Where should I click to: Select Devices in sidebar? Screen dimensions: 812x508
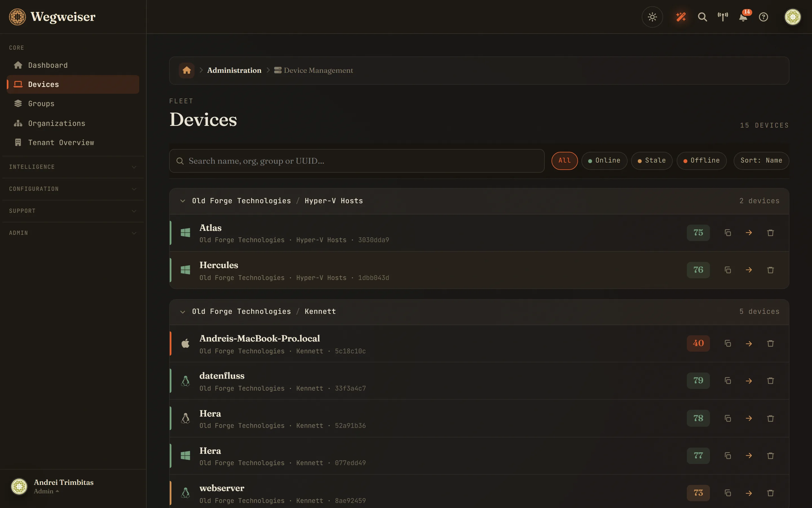coord(73,84)
